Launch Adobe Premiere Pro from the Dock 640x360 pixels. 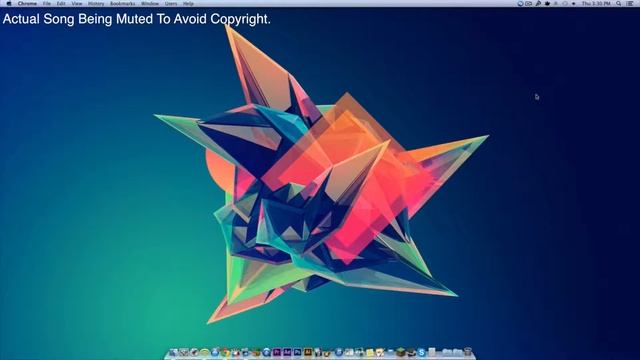(277, 351)
